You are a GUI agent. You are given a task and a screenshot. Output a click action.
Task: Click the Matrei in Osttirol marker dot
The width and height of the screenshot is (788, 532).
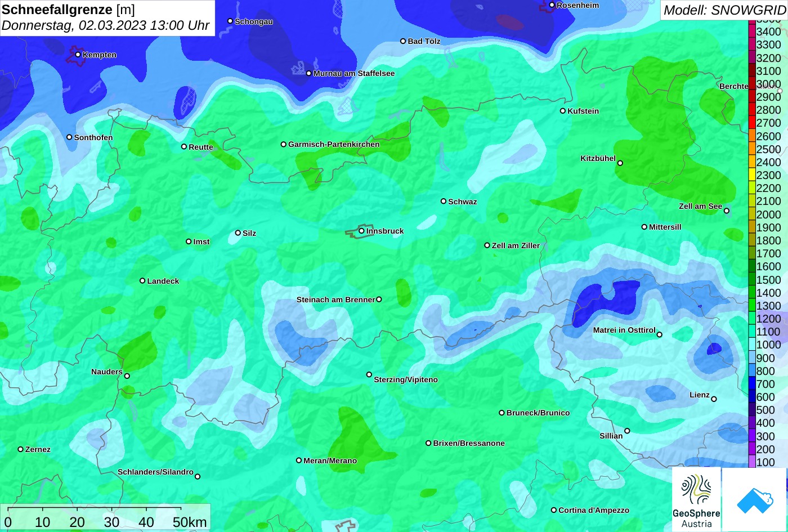pos(660,334)
